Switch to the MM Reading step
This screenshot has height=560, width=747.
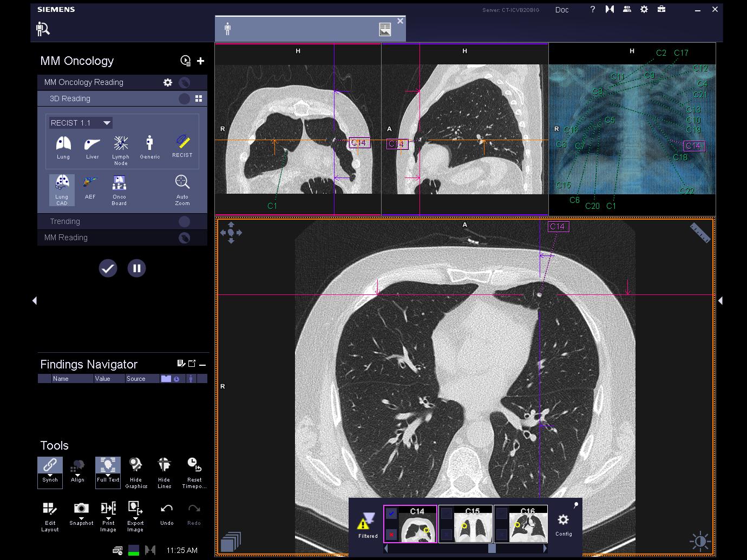[66, 238]
